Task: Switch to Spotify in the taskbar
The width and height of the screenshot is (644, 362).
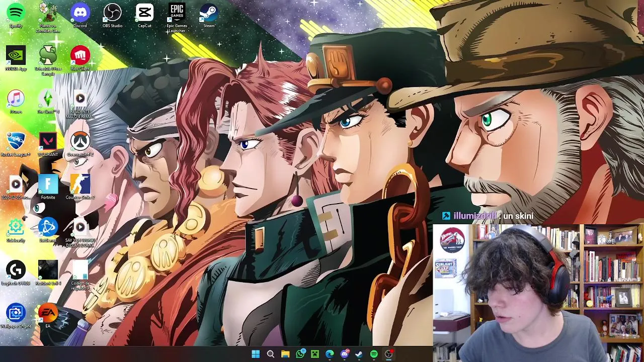Action: (374, 354)
